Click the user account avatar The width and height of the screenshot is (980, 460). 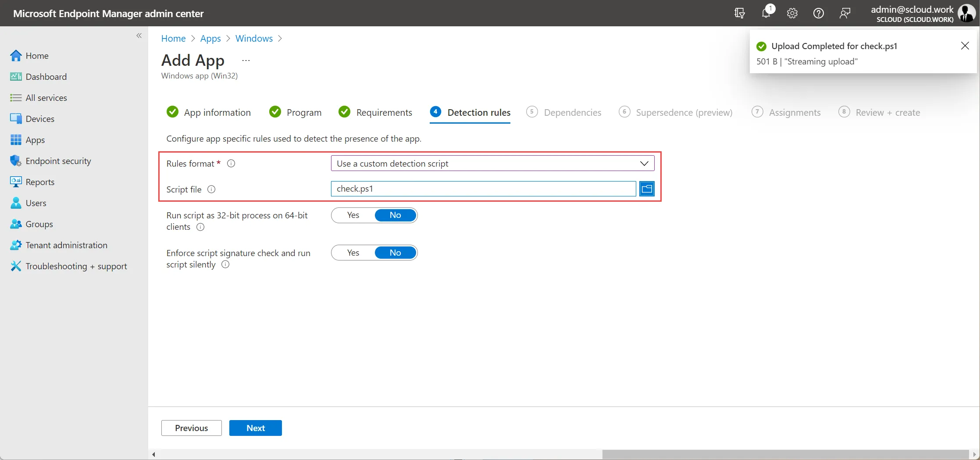pos(967,13)
